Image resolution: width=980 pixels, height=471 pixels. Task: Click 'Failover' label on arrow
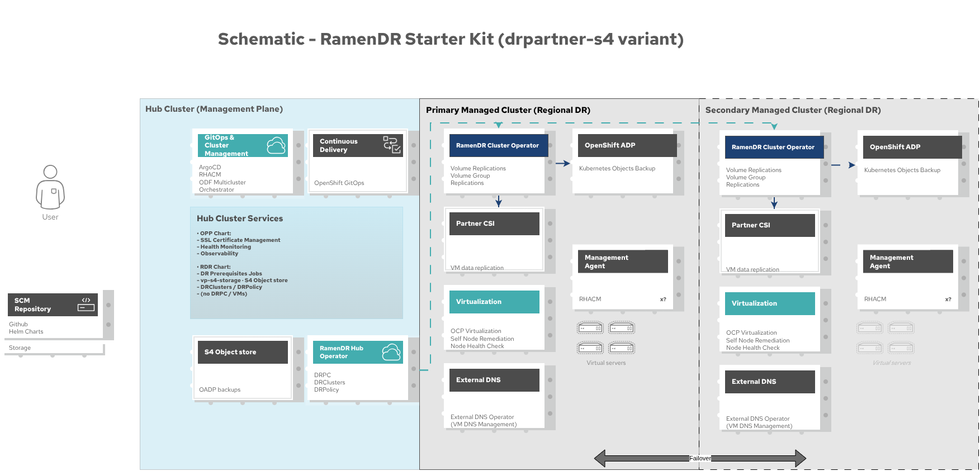coord(700,458)
